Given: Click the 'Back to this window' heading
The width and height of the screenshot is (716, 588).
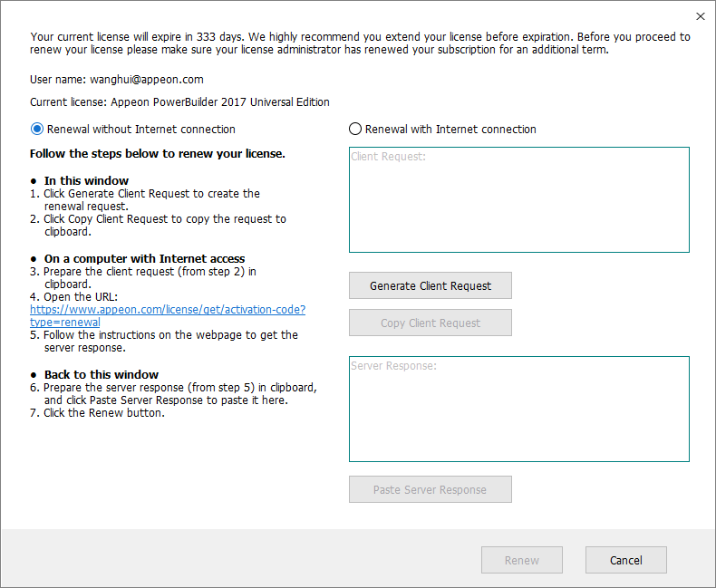Looking at the screenshot, I should 101,374.
